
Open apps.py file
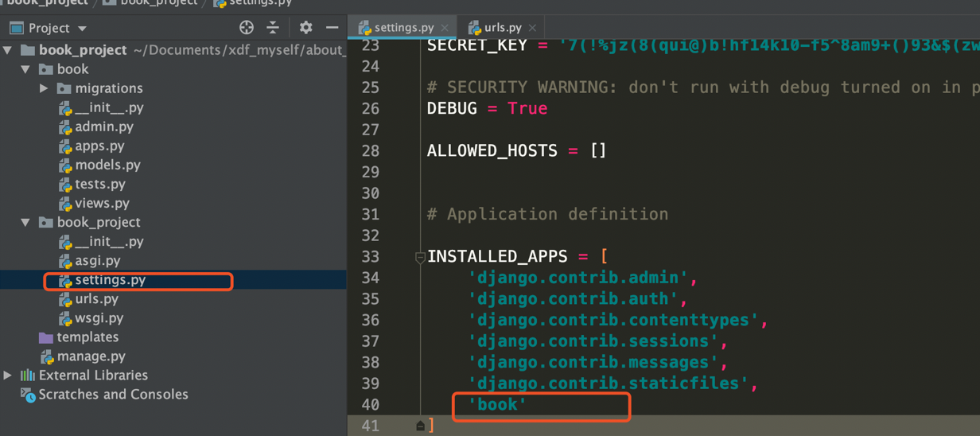click(x=99, y=146)
